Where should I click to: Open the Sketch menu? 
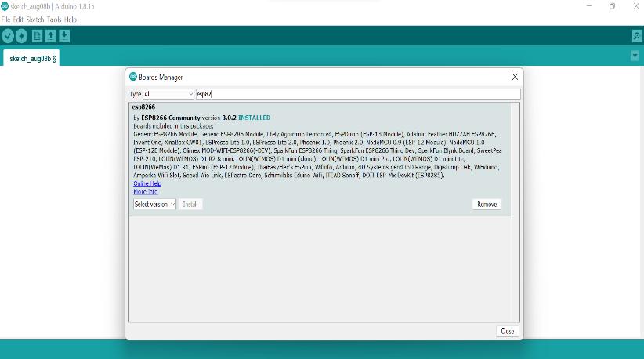coord(35,20)
